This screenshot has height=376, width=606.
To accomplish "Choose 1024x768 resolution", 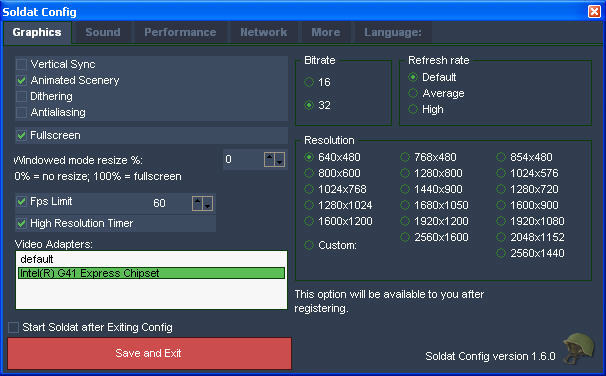I will click(x=309, y=189).
